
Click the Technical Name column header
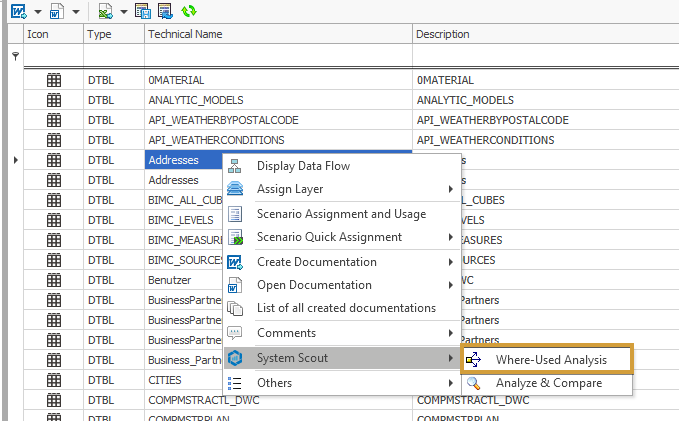pyautogui.click(x=278, y=34)
